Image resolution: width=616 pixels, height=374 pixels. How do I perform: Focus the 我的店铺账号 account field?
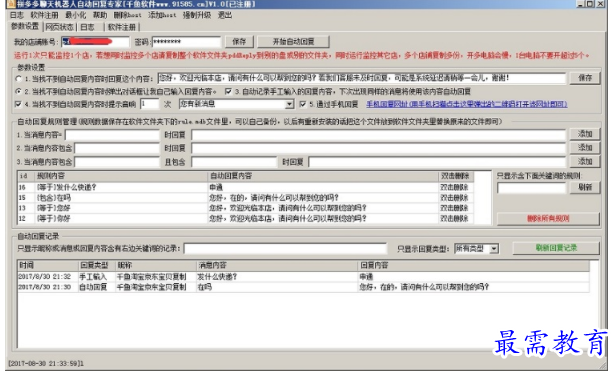pos(95,42)
